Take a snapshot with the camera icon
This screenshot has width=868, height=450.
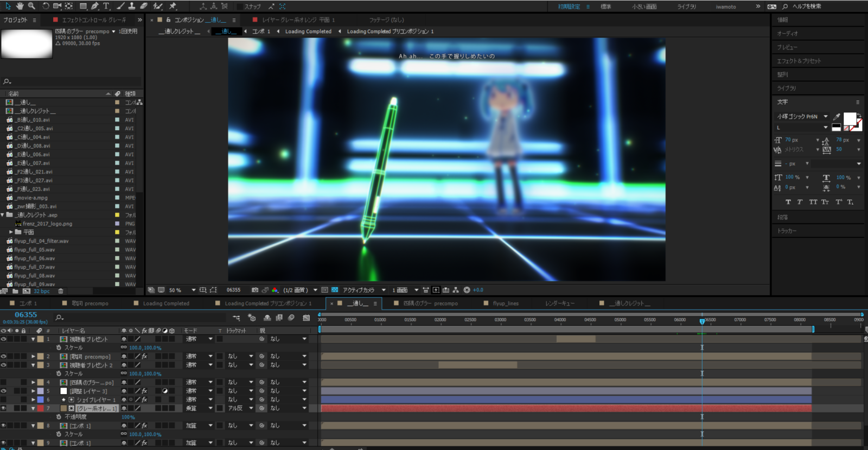click(x=255, y=290)
